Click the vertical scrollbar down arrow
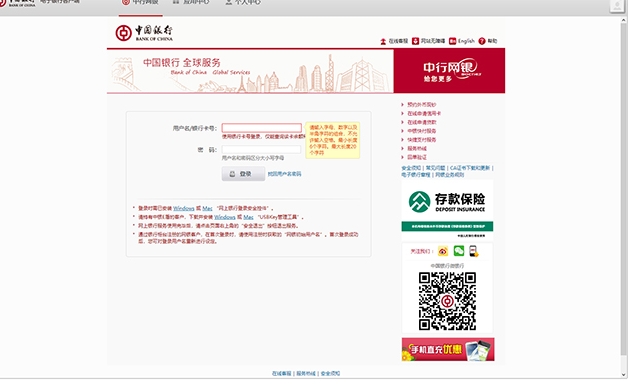The height and width of the screenshot is (385, 628). coord(624,375)
